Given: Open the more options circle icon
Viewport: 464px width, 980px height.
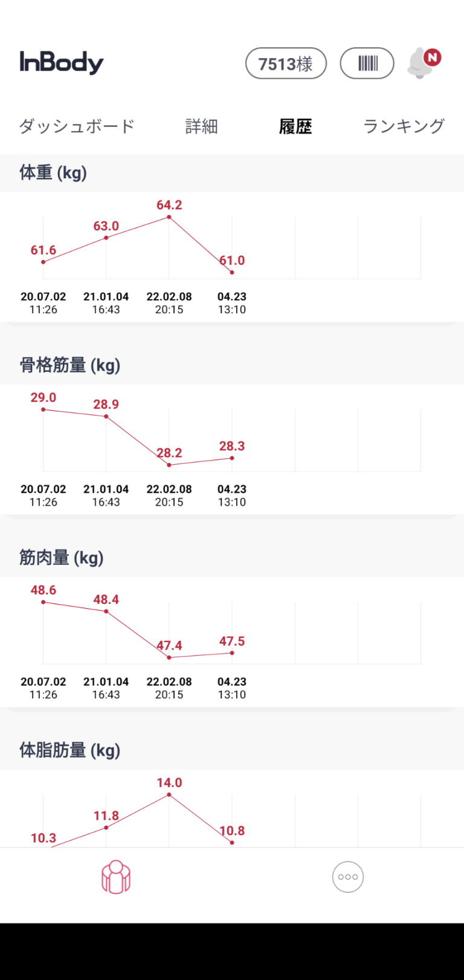Looking at the screenshot, I should (348, 877).
